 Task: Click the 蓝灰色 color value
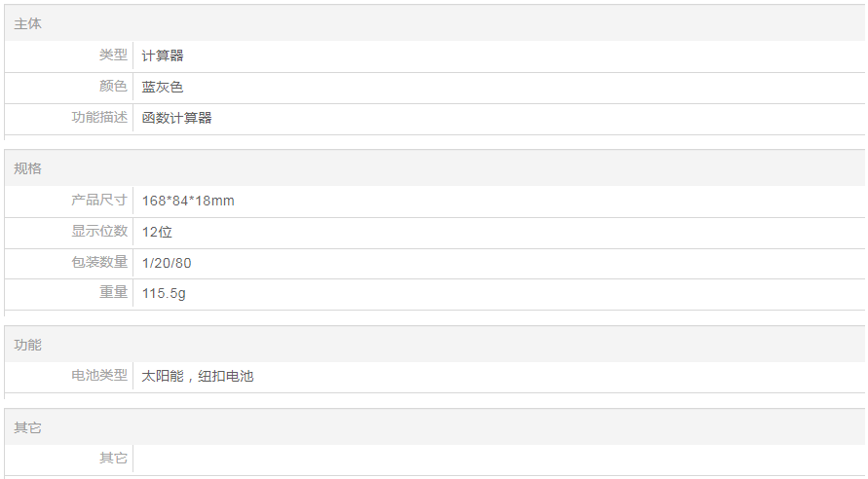[x=163, y=87]
